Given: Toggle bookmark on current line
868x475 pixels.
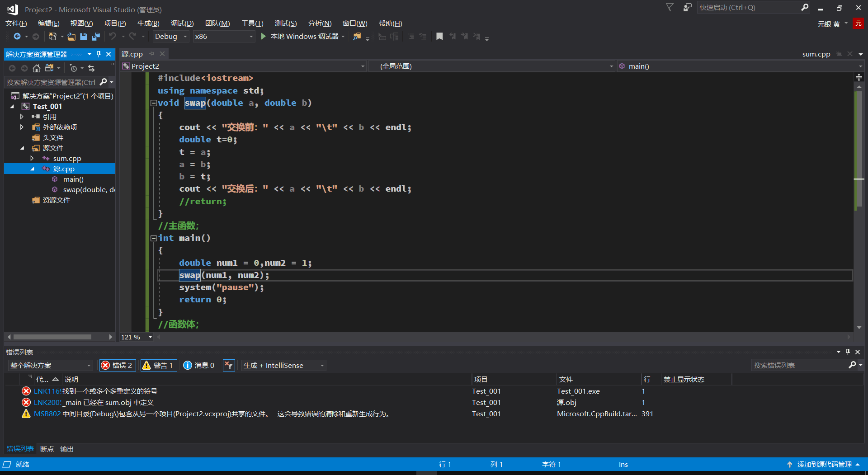Looking at the screenshot, I should 439,36.
